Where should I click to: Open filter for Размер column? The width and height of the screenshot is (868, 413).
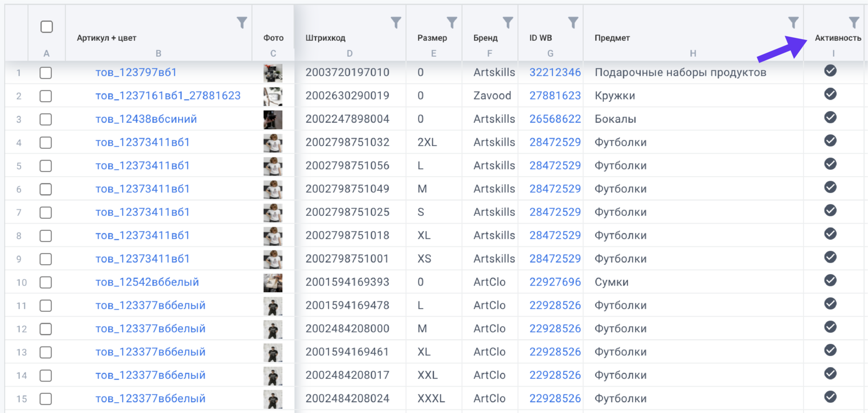[x=452, y=23]
